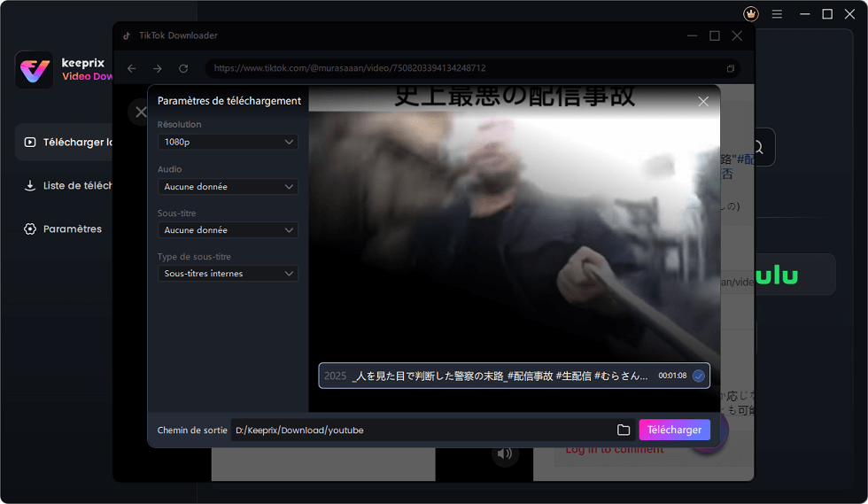
Task: Click the Télécharger button
Action: click(x=674, y=430)
